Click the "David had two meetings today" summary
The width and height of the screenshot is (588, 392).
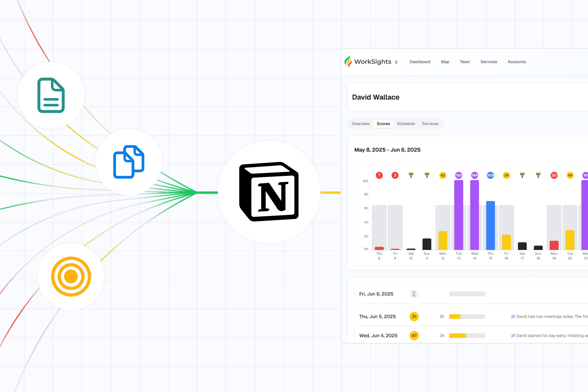tap(552, 317)
